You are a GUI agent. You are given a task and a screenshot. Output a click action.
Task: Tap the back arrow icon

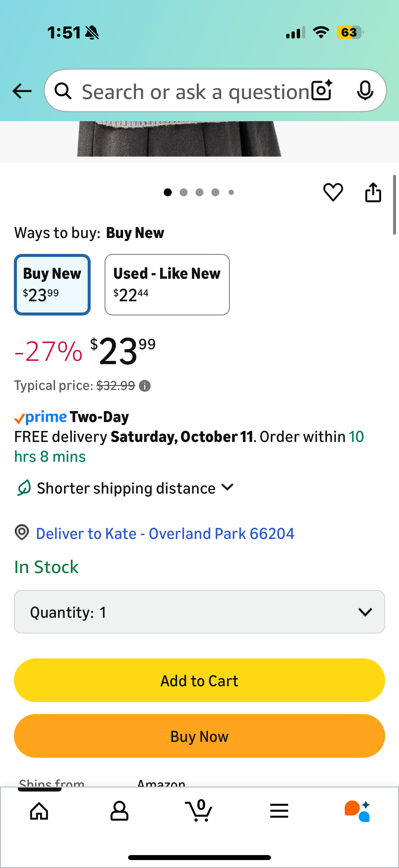tap(22, 91)
